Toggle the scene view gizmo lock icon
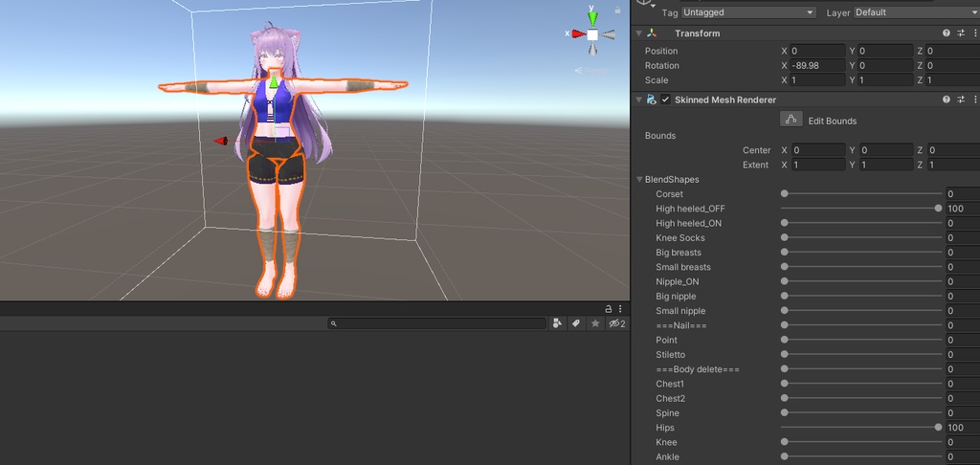 (617, 10)
